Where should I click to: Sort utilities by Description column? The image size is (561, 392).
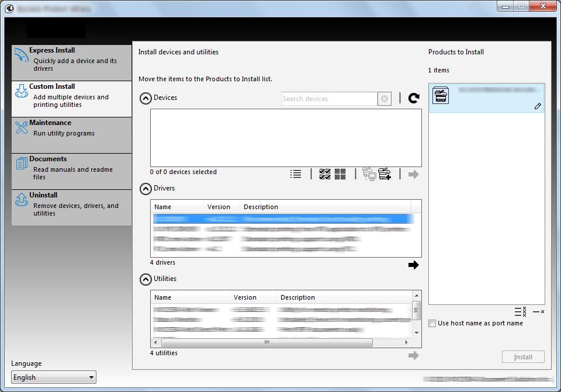click(344, 297)
